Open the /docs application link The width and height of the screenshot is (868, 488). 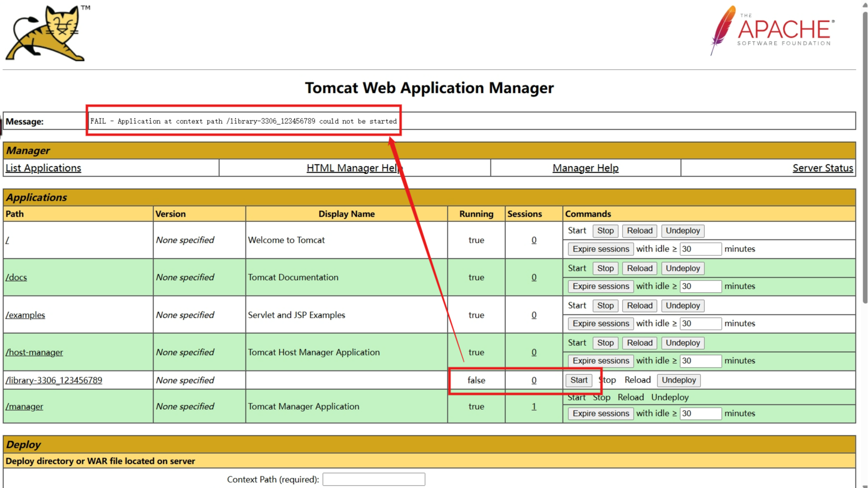[x=16, y=277]
